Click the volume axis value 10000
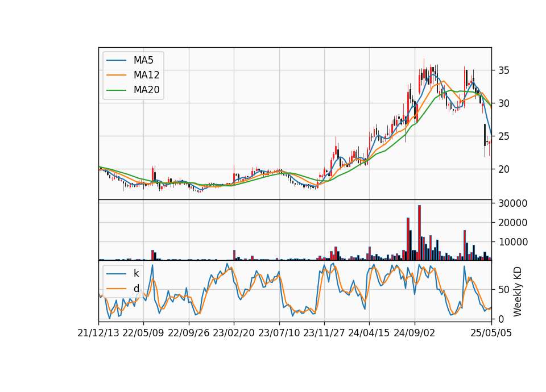The height and width of the screenshot is (392, 546). 512,242
